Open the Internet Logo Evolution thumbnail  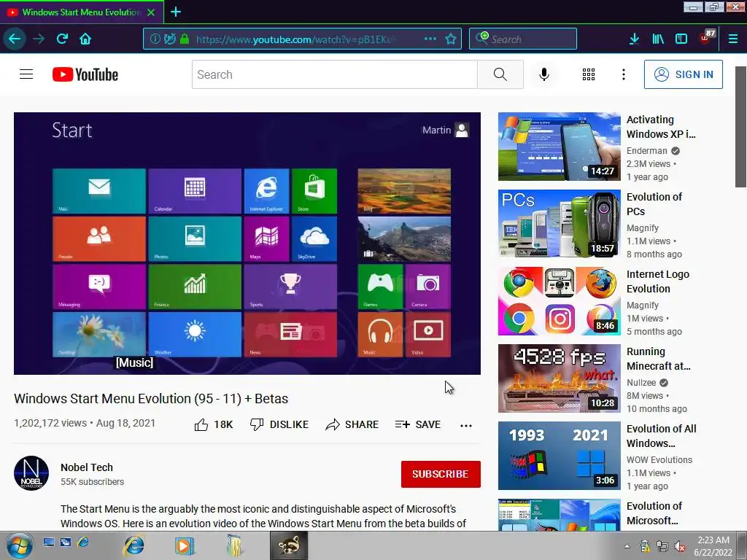point(560,301)
